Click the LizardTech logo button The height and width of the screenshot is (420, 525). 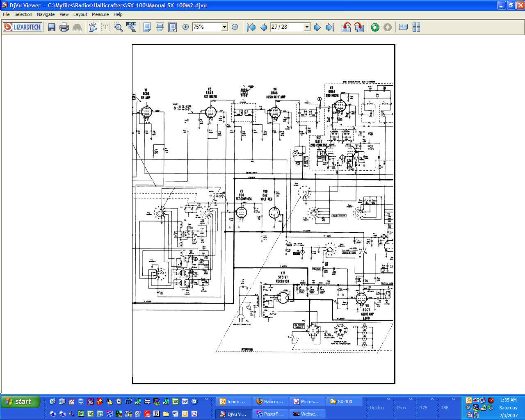point(23,27)
